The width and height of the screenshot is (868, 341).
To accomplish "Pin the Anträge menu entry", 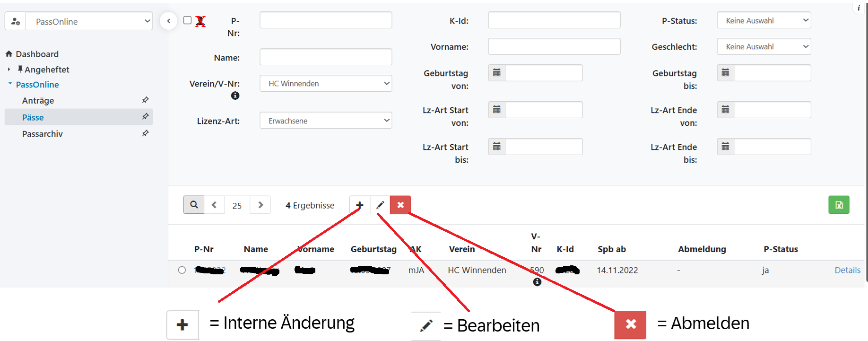I will click(145, 100).
